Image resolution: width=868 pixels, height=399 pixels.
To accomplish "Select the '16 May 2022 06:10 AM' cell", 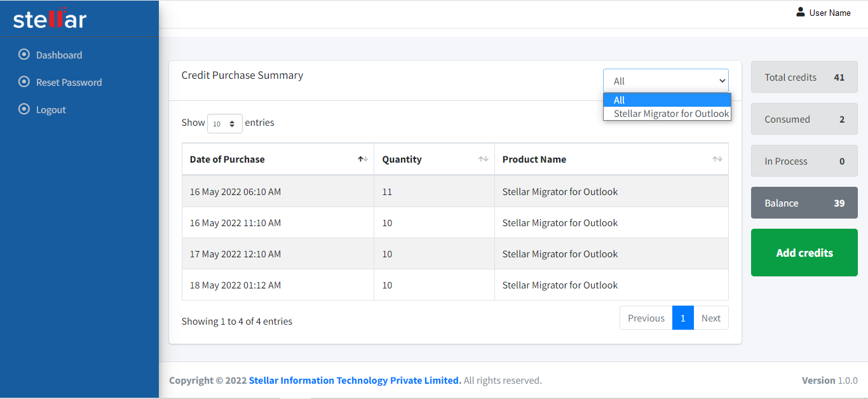I will point(278,192).
